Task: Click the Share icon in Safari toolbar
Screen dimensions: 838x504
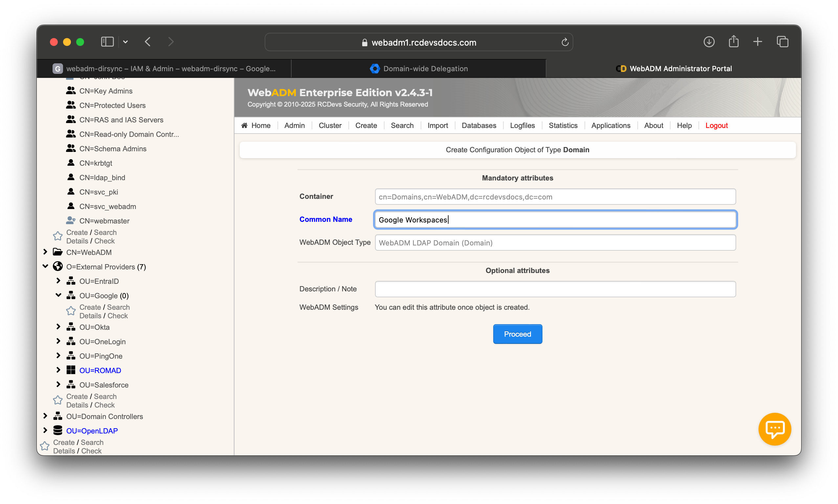Action: [x=733, y=42]
